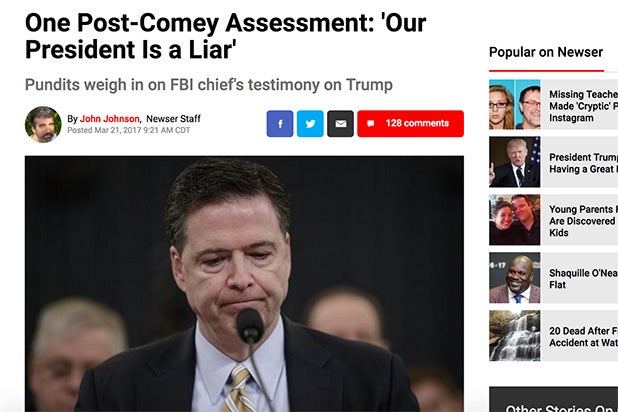The height and width of the screenshot is (412, 618).
Task: Read the Young Parents Are Discovered headline
Action: [x=583, y=221]
